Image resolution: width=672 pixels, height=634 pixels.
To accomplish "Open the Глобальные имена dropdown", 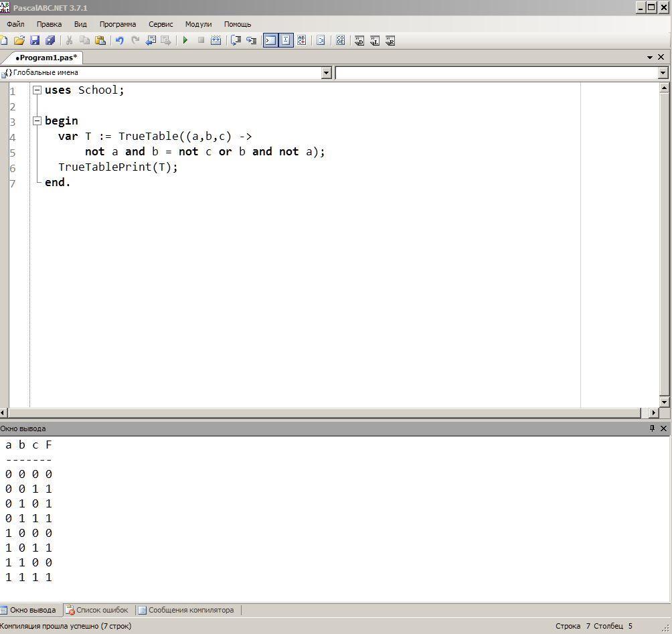I will click(327, 73).
